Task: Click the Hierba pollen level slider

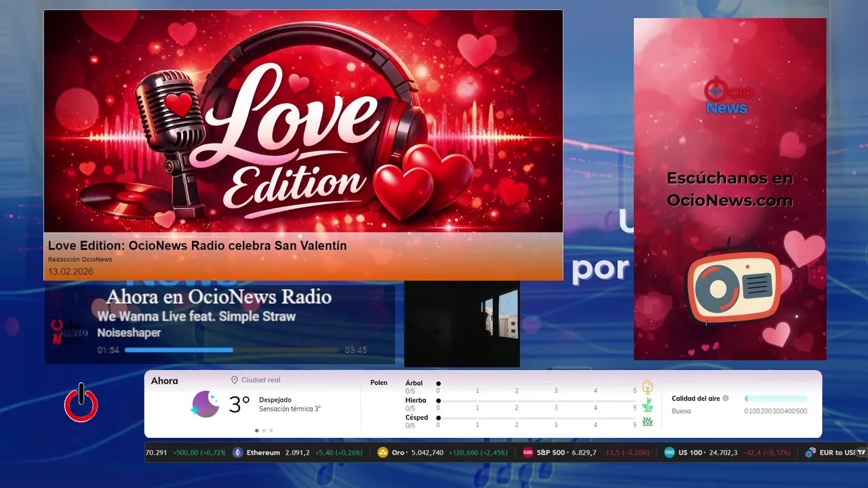Action: point(537,401)
